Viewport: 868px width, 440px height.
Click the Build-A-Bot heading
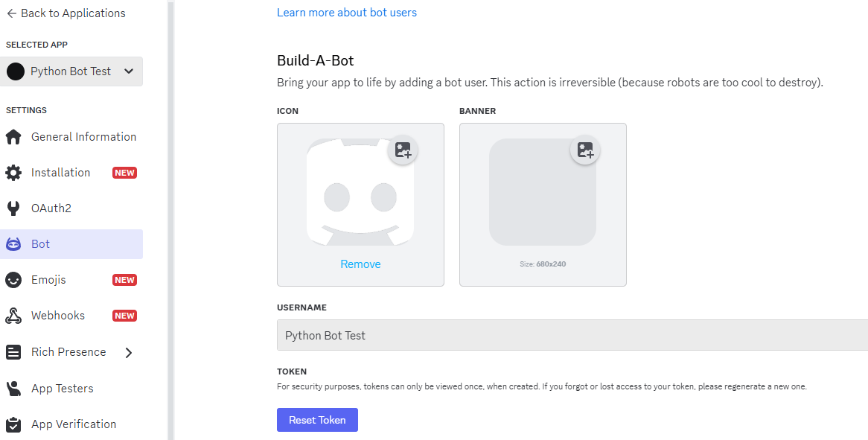click(x=316, y=60)
